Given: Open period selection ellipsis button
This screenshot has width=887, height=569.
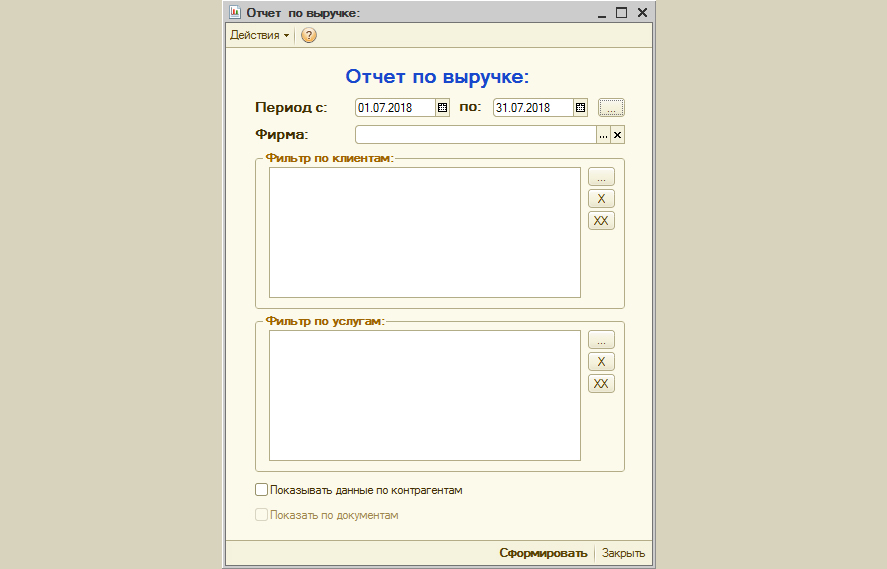Looking at the screenshot, I should click(x=611, y=107).
